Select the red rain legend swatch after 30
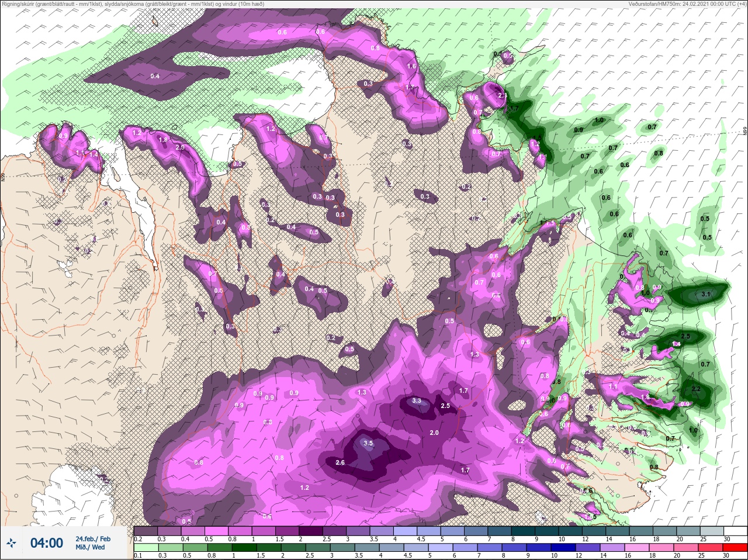 click(x=735, y=547)
